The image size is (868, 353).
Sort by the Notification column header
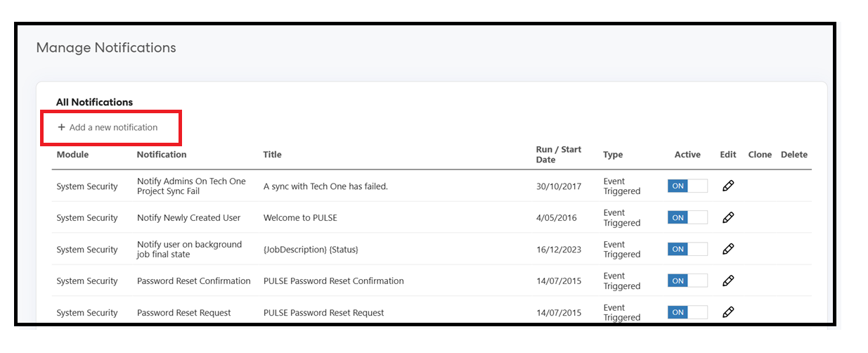coord(162,154)
